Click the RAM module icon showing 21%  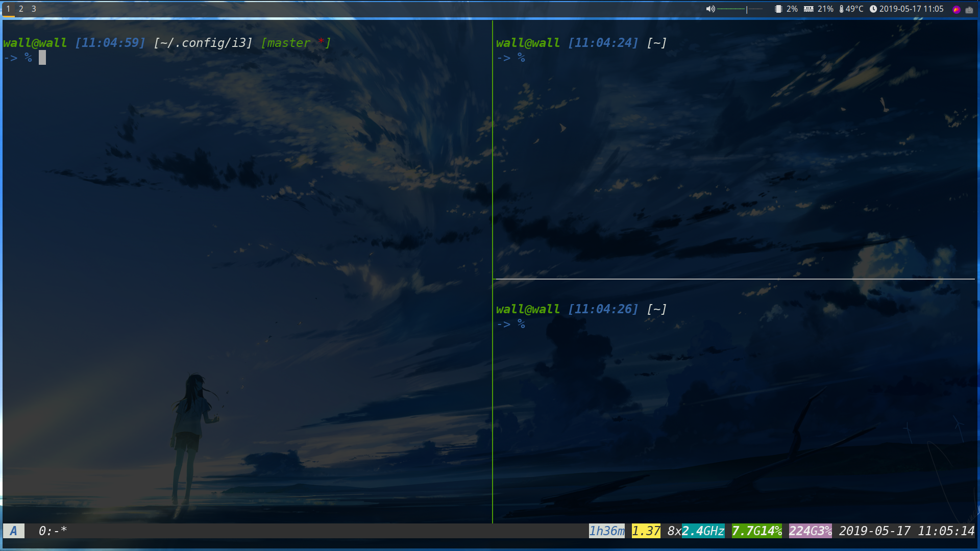click(809, 9)
